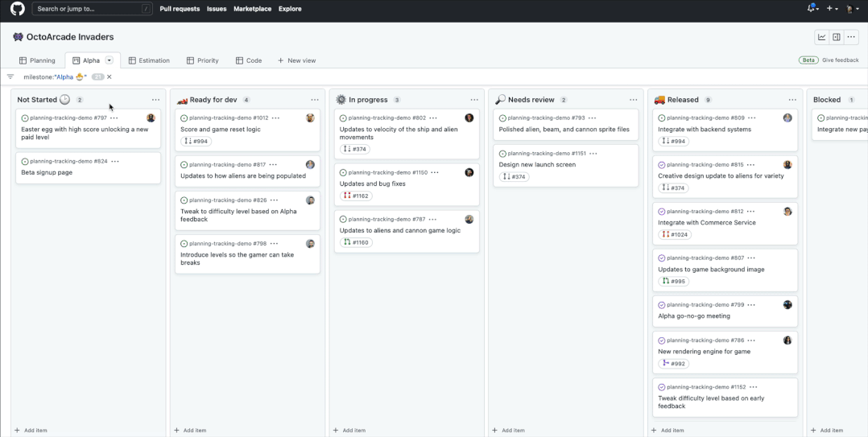Open the insights chart icon
The image size is (868, 437).
click(822, 37)
